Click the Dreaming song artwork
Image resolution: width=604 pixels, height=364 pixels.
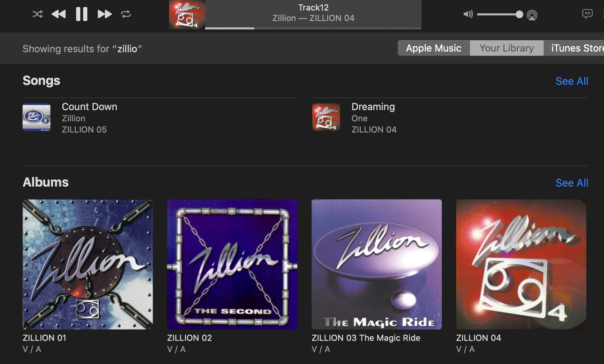click(326, 117)
